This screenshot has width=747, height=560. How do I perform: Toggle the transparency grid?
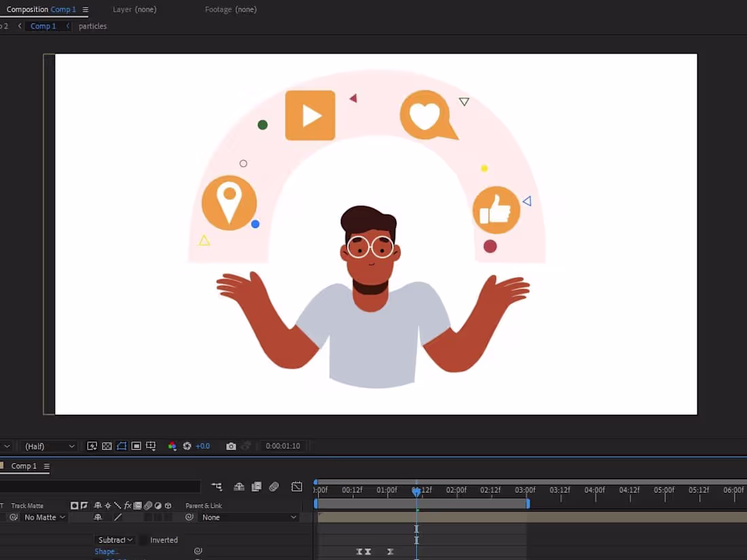[x=107, y=446]
